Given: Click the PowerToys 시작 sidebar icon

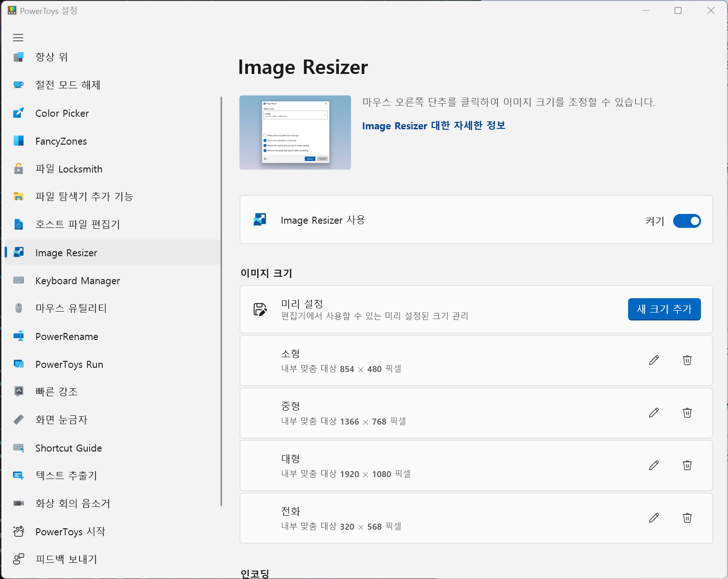Looking at the screenshot, I should pyautogui.click(x=19, y=531).
